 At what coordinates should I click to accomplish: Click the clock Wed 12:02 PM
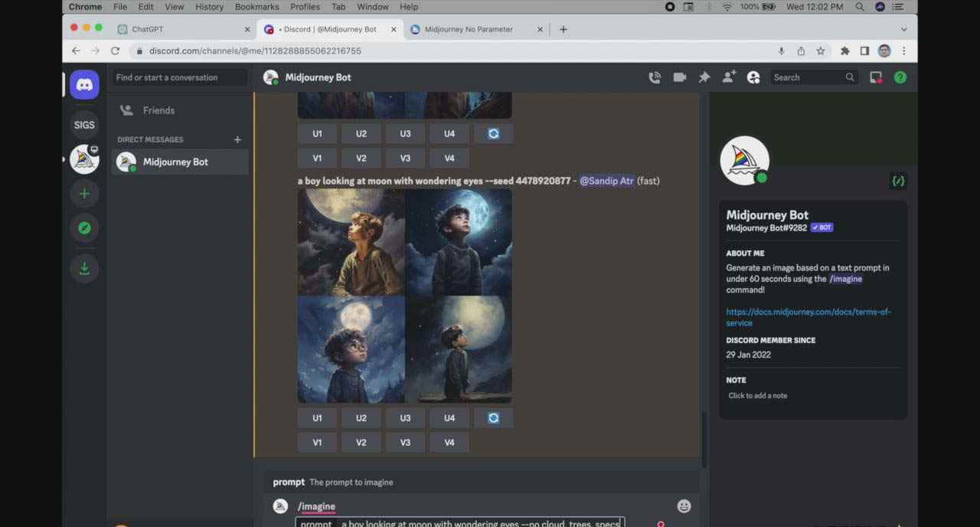click(815, 7)
